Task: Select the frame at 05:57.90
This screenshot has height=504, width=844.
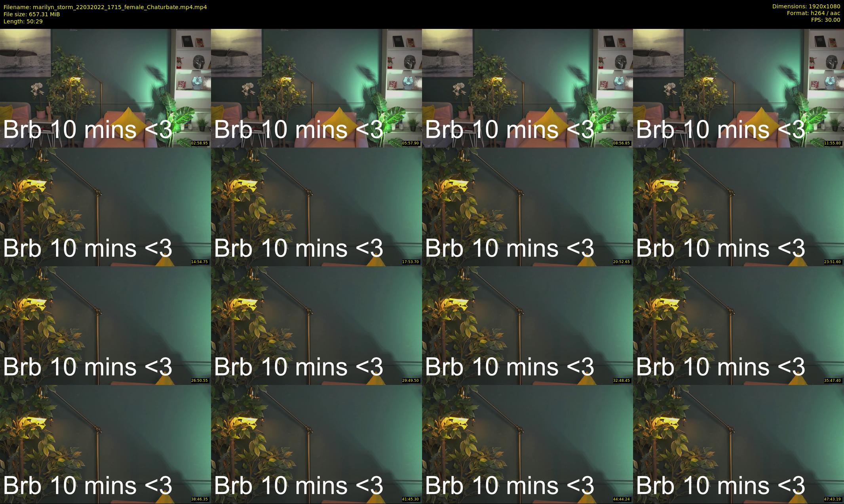Action: (316, 88)
